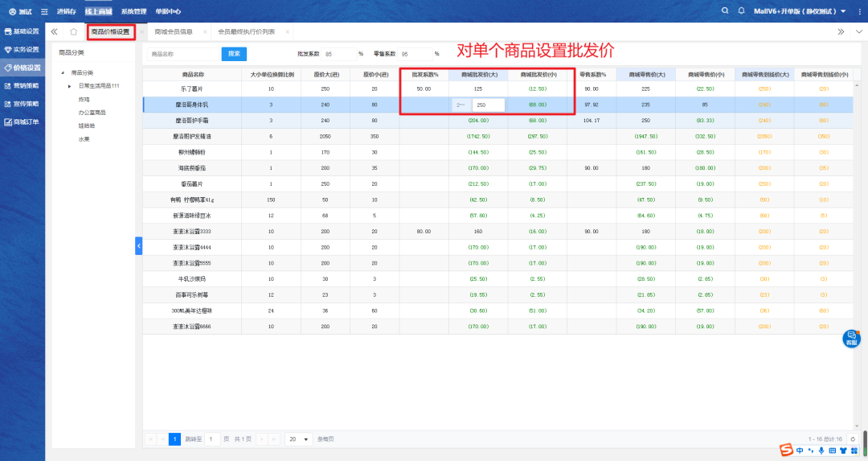Image resolution: width=868 pixels, height=461 pixels.
Task: Open the 系统管理 top menu
Action: [x=133, y=11]
